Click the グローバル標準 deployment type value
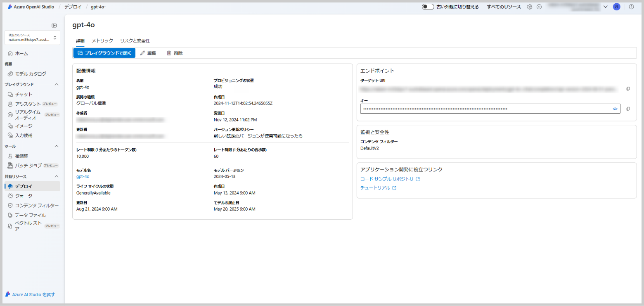The image size is (644, 306). (91, 103)
